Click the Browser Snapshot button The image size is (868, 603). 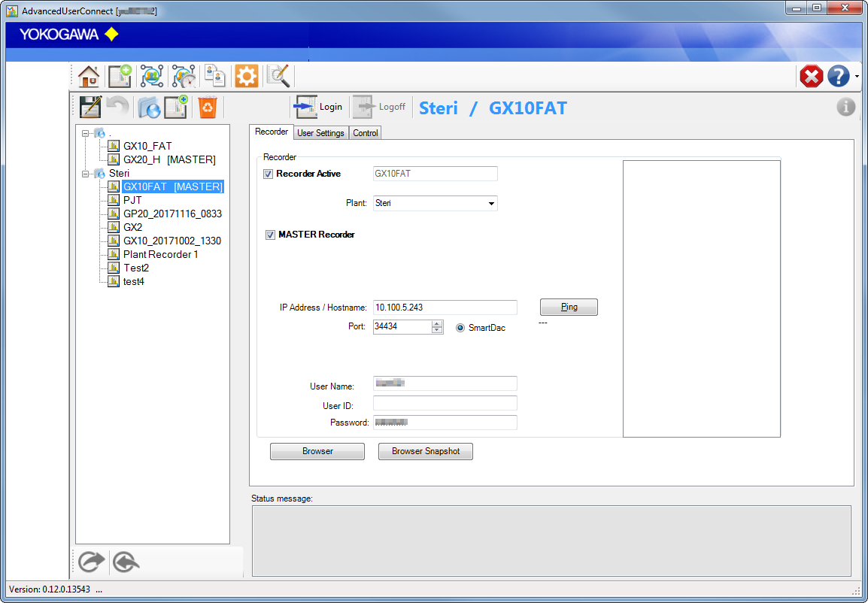(426, 451)
